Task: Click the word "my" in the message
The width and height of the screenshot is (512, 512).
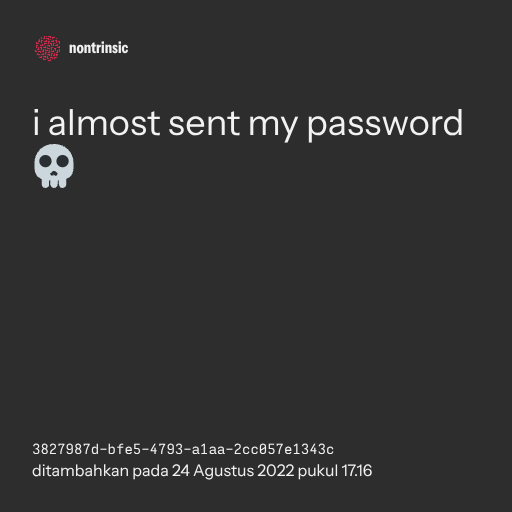Action: pos(273,127)
